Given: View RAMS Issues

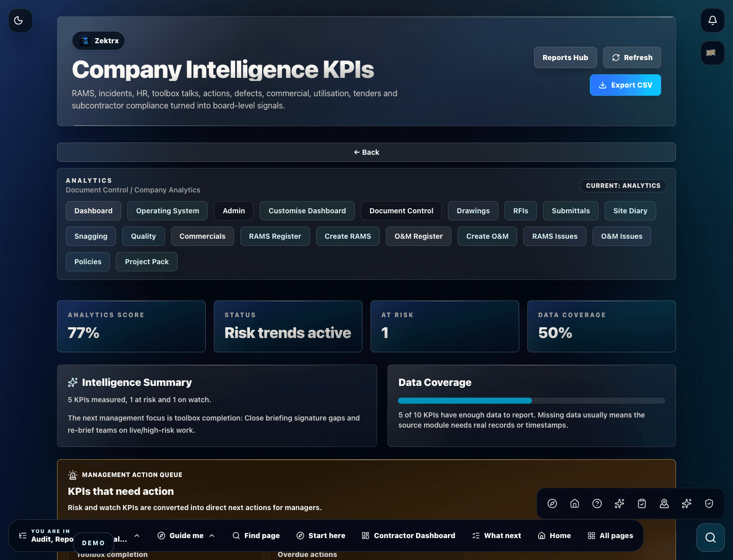Looking at the screenshot, I should pyautogui.click(x=555, y=236).
